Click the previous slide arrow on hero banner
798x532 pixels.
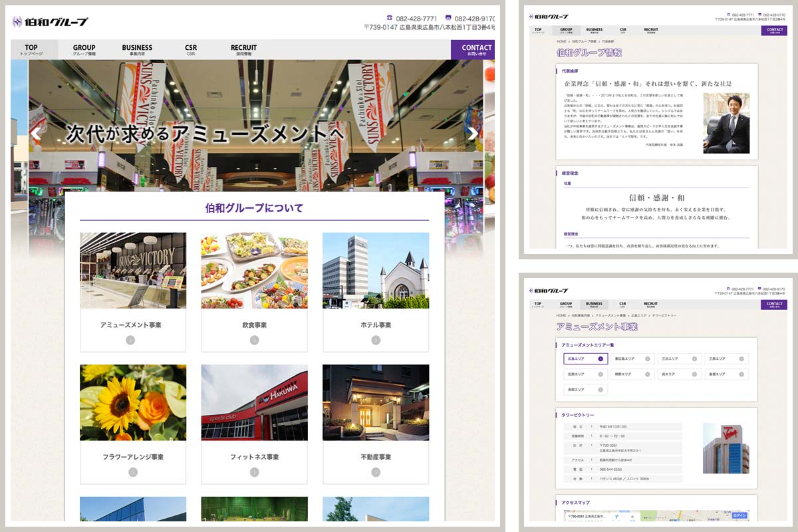36,133
